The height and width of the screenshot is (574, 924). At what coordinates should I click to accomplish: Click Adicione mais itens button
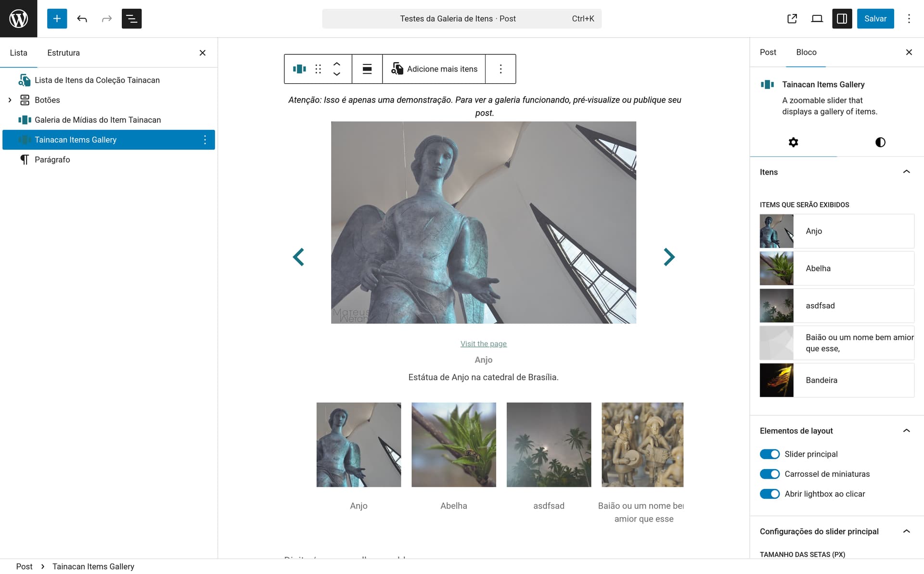coord(434,69)
